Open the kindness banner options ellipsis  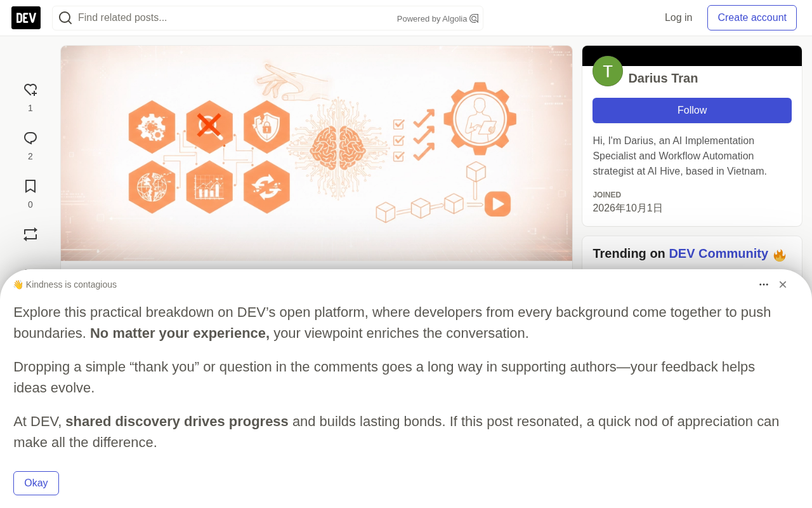(764, 284)
